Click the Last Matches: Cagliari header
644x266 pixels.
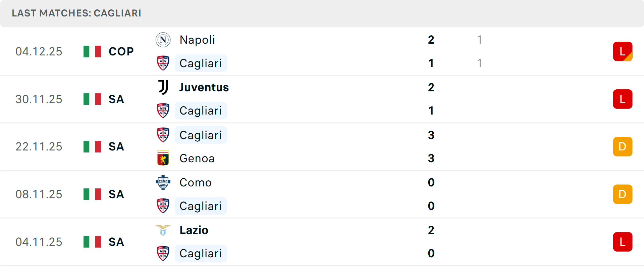point(76,13)
